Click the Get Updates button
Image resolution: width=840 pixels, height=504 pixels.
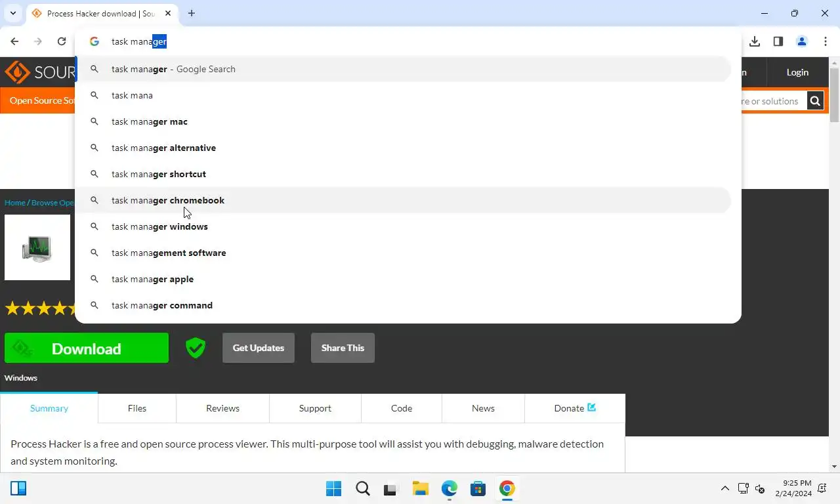tap(259, 348)
